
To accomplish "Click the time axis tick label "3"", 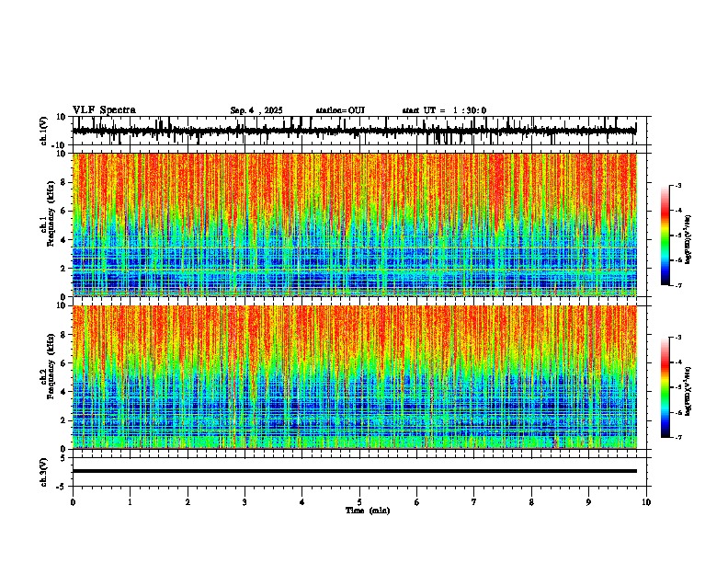I will click(x=245, y=502).
